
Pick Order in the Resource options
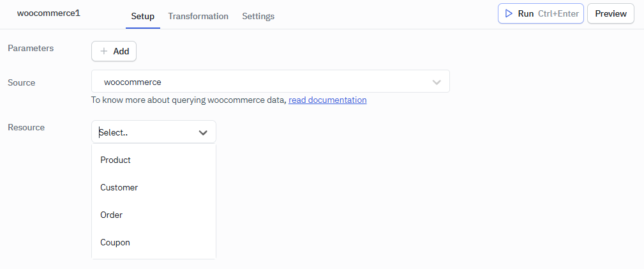point(111,215)
